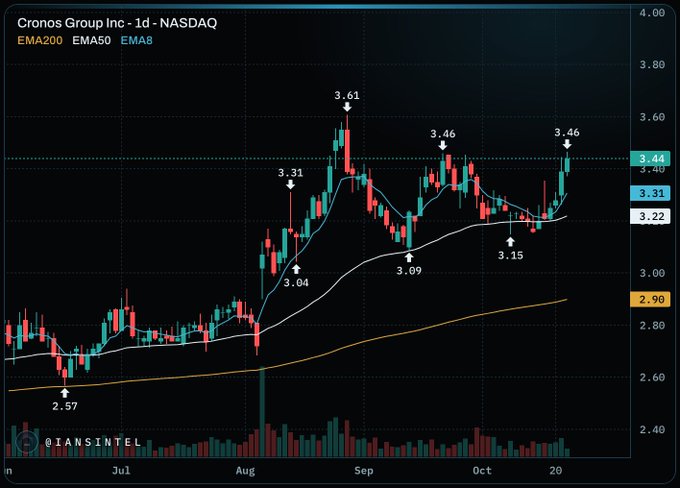Image resolution: width=680 pixels, height=488 pixels.
Task: Click the Jul date axis label
Action: click(121, 471)
